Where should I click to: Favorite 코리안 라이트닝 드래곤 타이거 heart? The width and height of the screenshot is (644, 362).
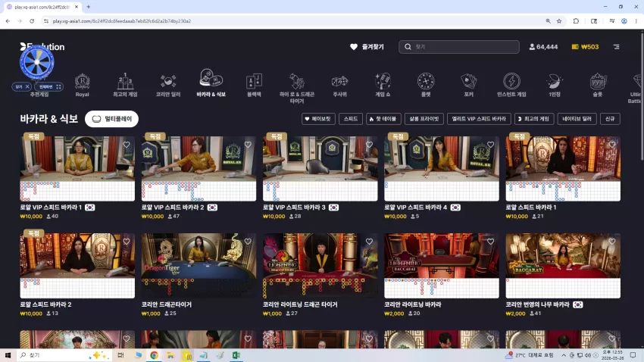(369, 242)
